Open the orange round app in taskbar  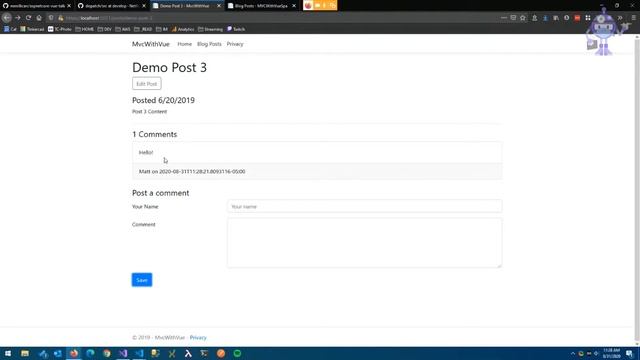coord(221,353)
